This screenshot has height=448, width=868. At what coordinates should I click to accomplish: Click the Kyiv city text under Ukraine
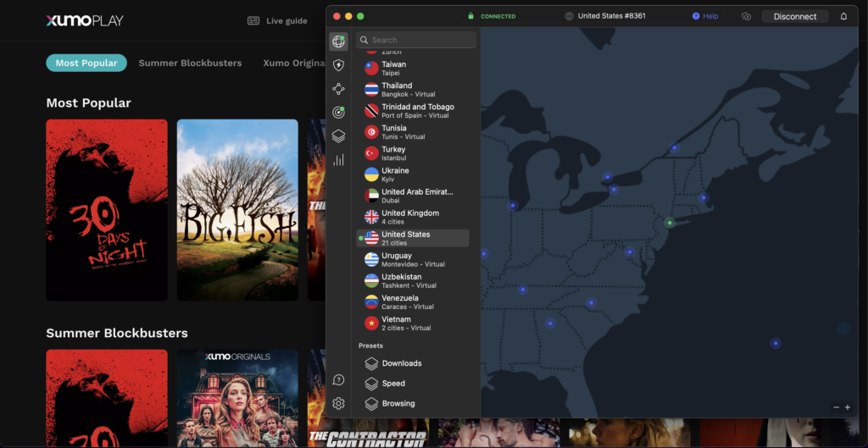pyautogui.click(x=388, y=180)
